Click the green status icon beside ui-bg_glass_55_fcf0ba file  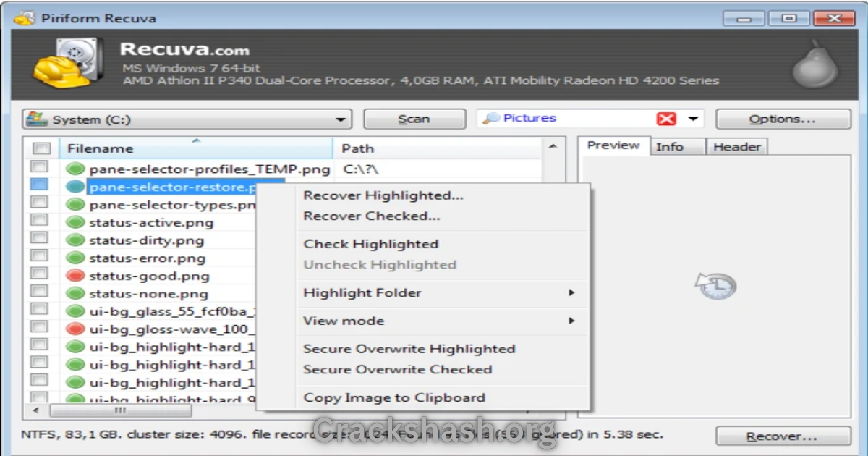(x=75, y=311)
